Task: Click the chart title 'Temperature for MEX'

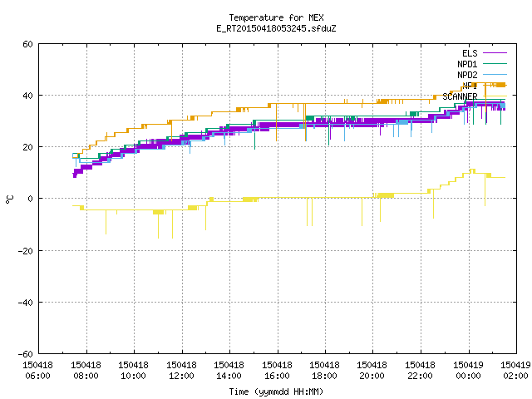Action: [276, 17]
